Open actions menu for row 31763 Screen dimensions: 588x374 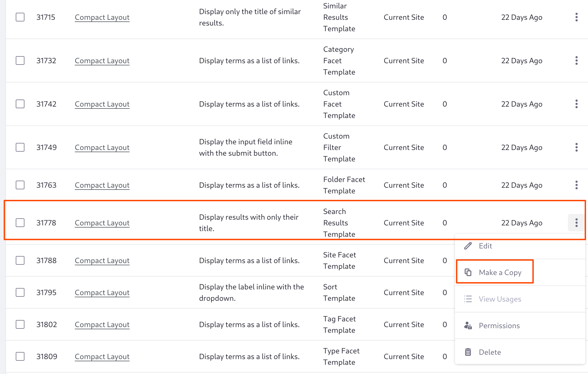(x=576, y=185)
